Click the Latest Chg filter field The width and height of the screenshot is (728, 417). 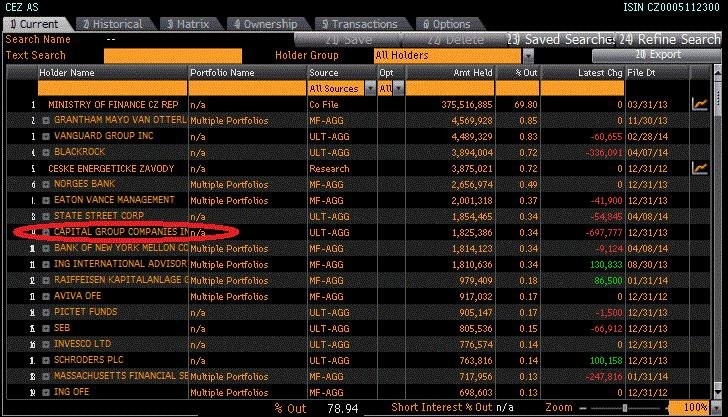pos(582,88)
